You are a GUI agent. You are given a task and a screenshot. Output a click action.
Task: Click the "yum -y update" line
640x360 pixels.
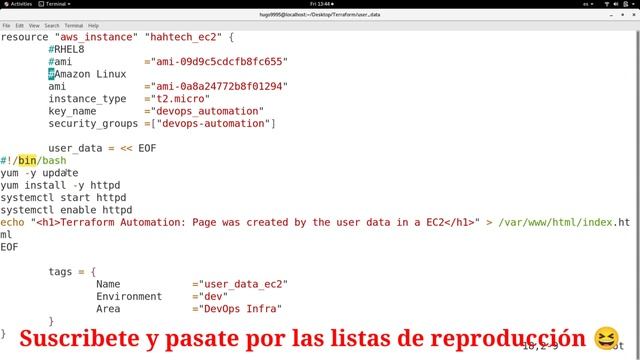[x=39, y=173]
